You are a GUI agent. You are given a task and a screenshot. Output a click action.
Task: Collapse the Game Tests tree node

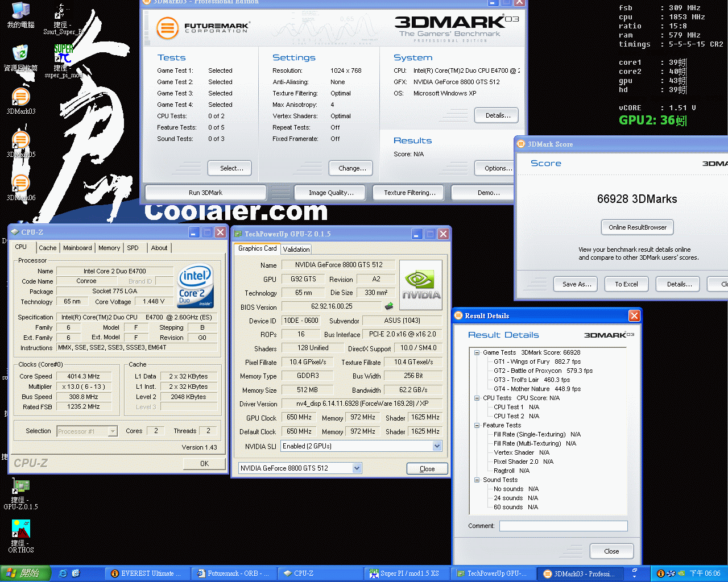pos(477,352)
